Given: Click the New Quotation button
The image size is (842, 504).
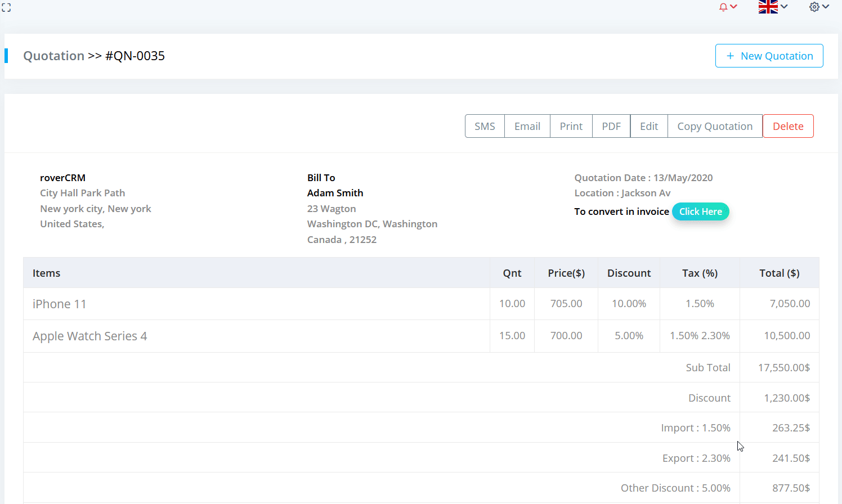Looking at the screenshot, I should 769,56.
